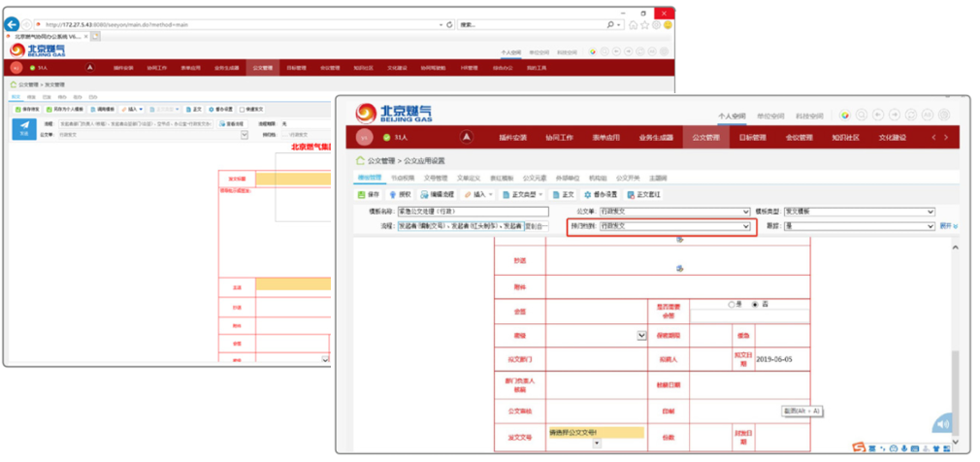Open 会议管理 menu in front window navbar
This screenshot has height=462, width=980.
coord(800,138)
